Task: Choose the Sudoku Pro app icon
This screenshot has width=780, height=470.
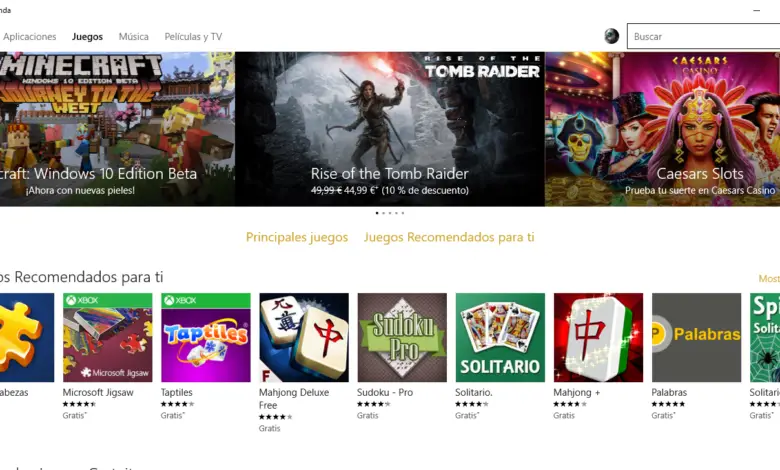Action: pos(402,338)
